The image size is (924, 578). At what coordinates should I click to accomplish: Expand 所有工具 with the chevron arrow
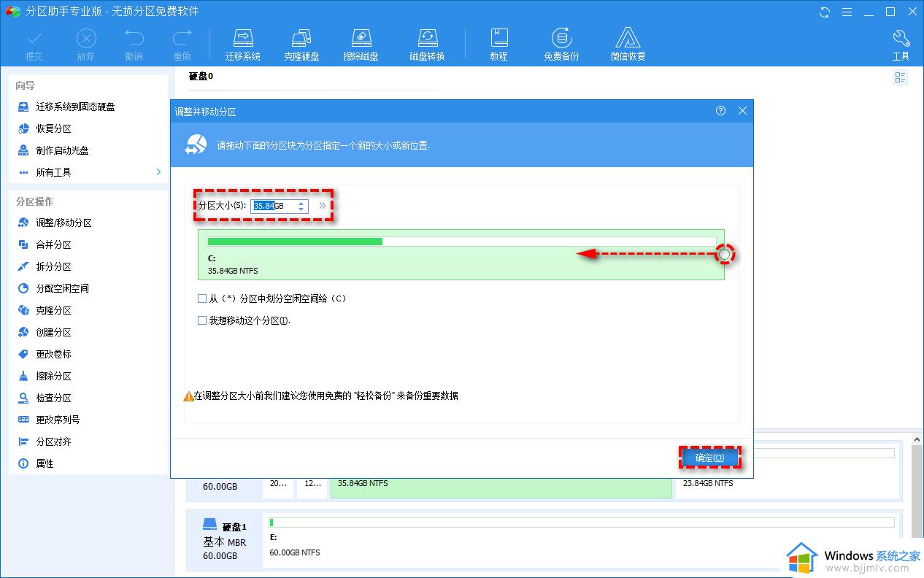point(158,172)
